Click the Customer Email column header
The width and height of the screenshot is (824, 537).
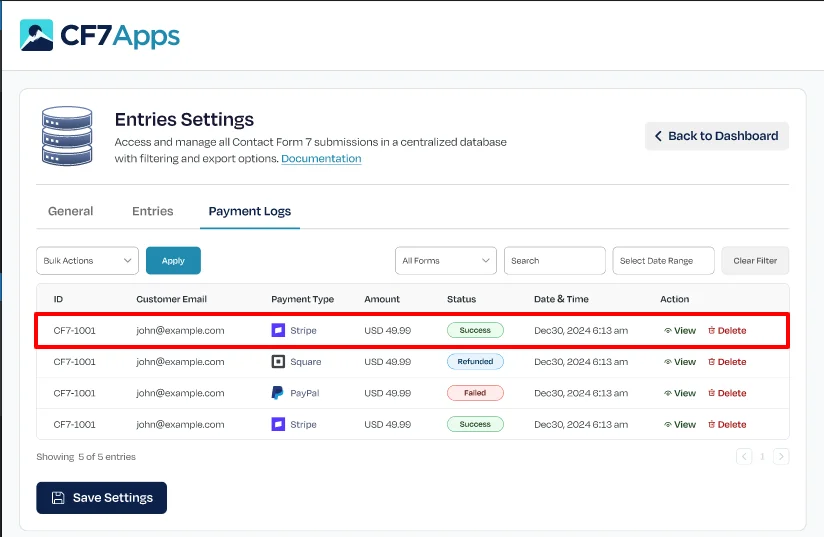click(171, 299)
